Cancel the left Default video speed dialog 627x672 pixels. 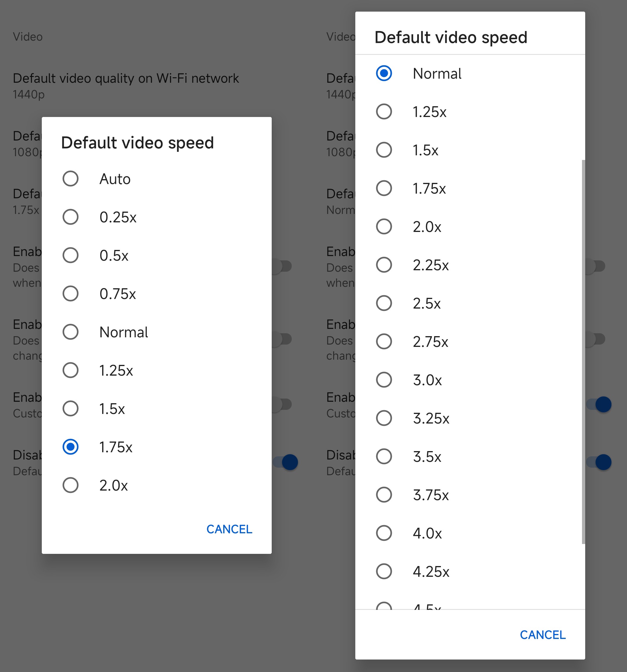[229, 529]
